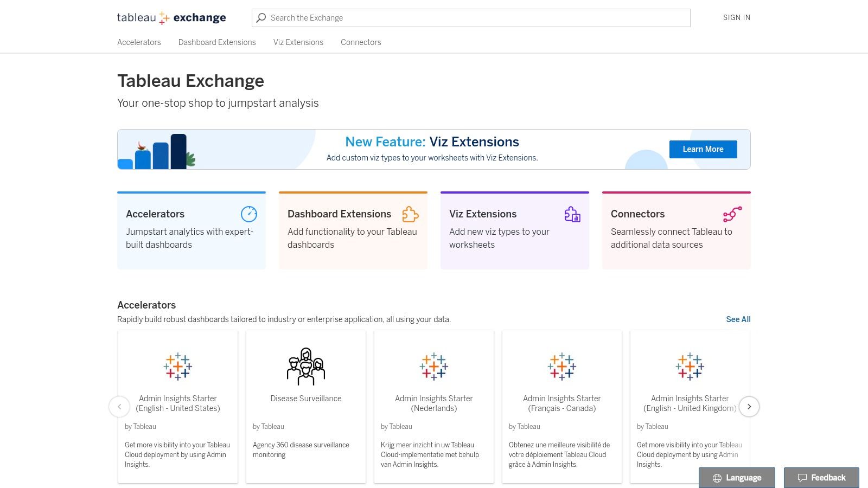Open the Dashboard Extensions navigation item
Viewport: 868px width, 488px height.
pos(217,42)
